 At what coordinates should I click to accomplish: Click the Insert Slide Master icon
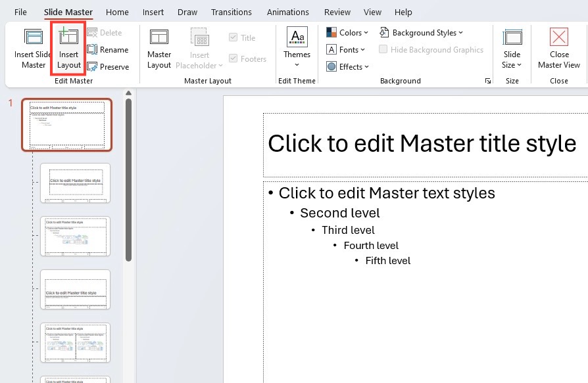[x=34, y=37]
